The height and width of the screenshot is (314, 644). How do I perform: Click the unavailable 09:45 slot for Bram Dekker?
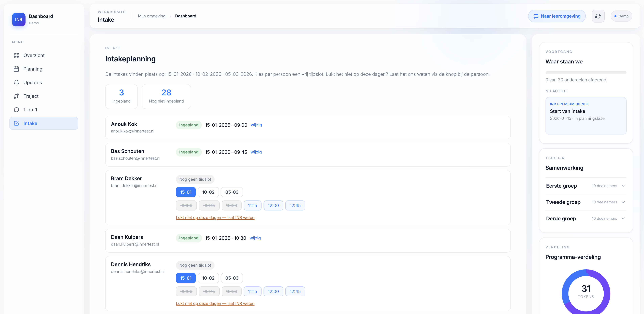pyautogui.click(x=209, y=206)
